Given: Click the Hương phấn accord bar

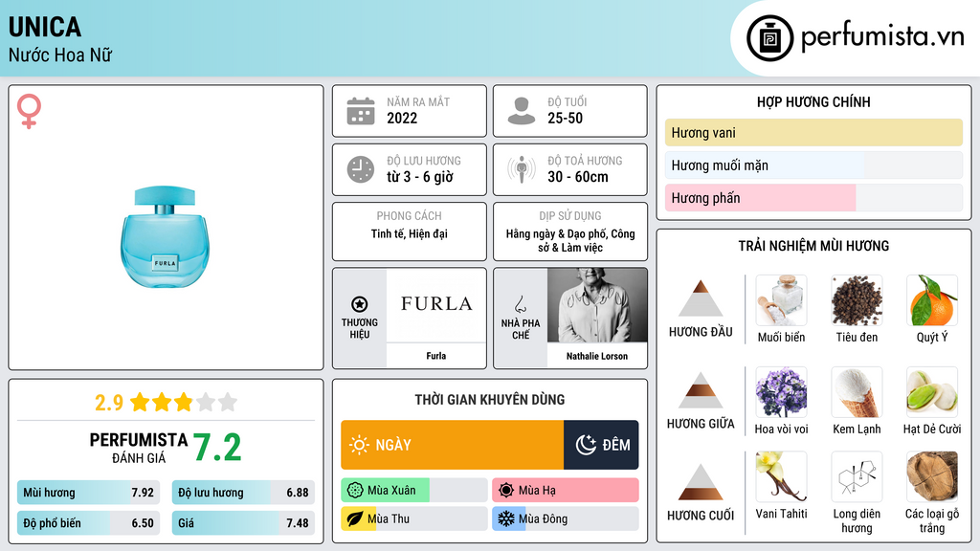Looking at the screenshot, I should [813, 198].
